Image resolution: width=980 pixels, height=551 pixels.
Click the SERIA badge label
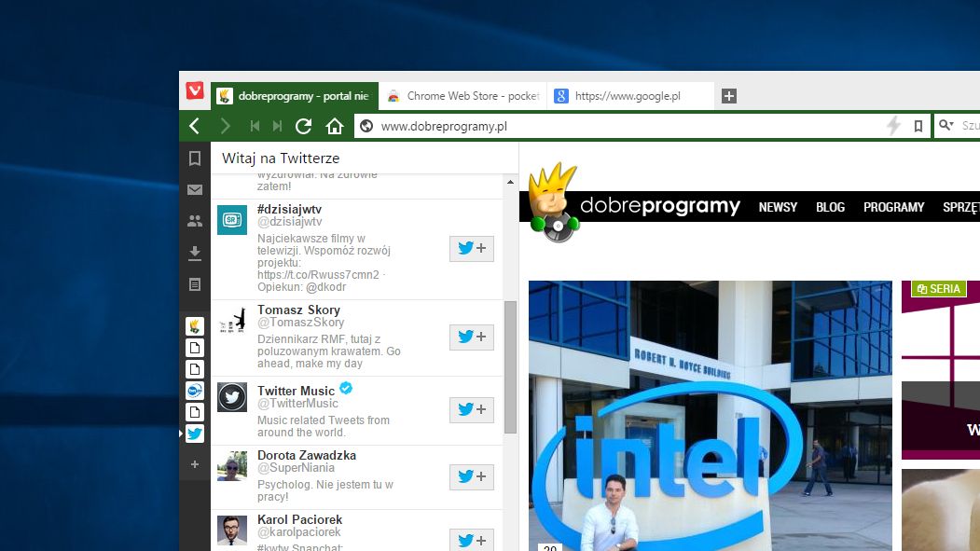(x=939, y=289)
